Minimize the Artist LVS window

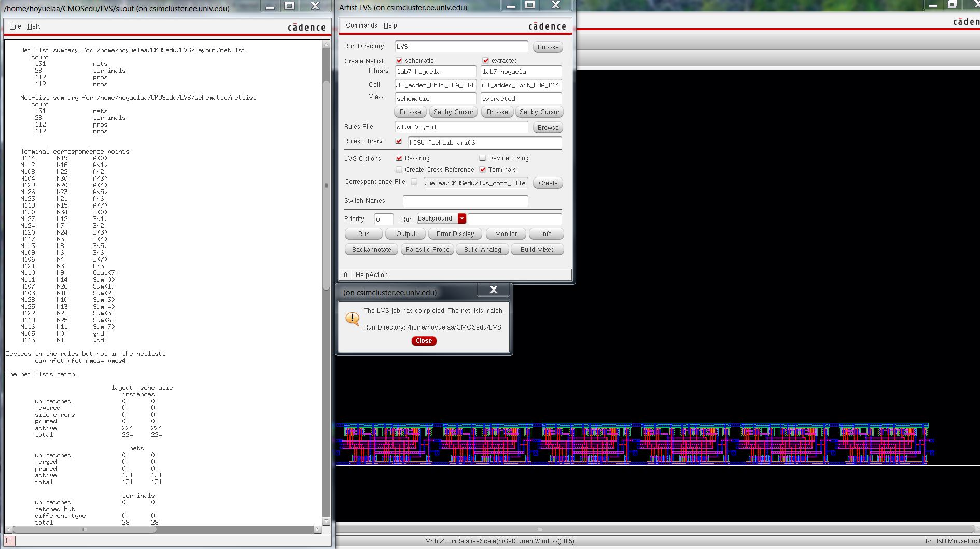511,5
